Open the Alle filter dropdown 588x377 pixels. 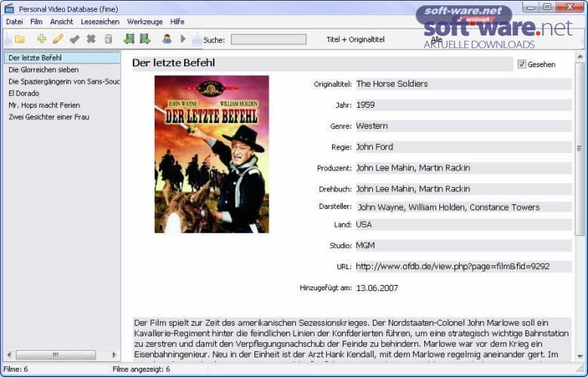tap(437, 39)
